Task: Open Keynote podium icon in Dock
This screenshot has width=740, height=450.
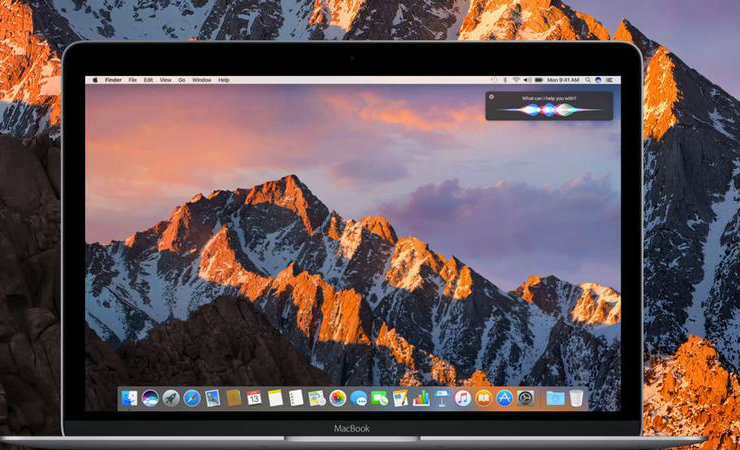Action: coord(442,398)
